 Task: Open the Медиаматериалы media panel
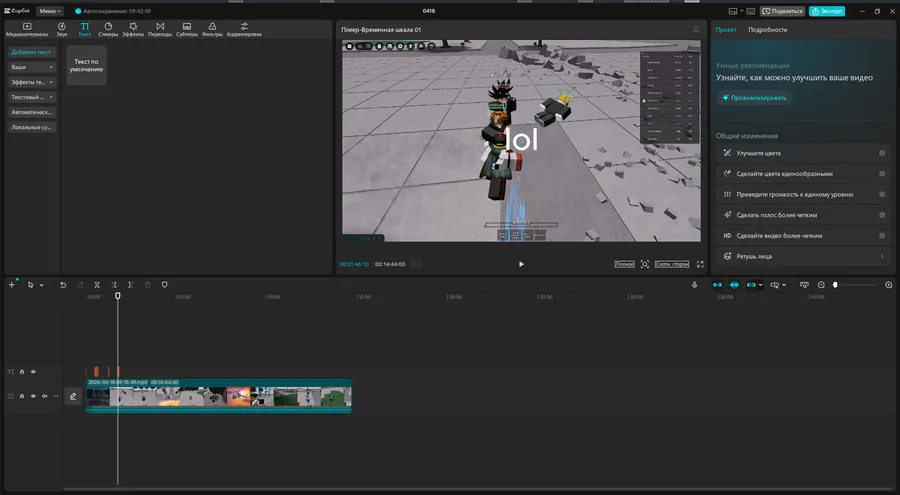tap(27, 29)
